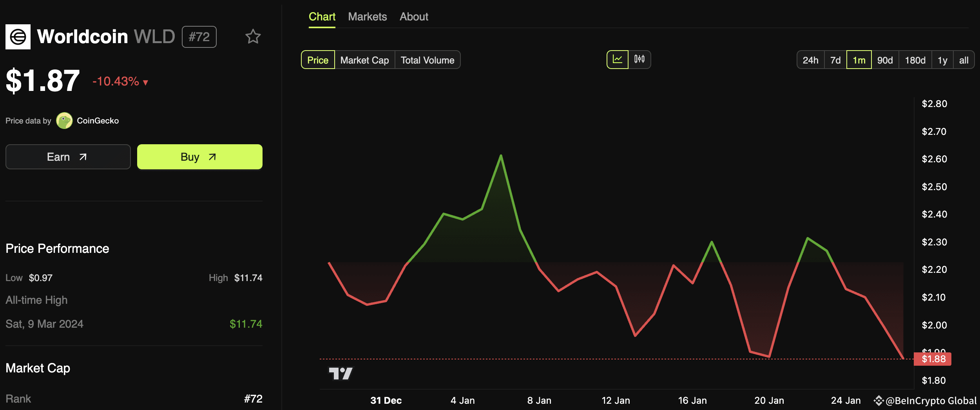Click the Market Cap rank #72 value
The width and height of the screenshot is (980, 410).
pos(253,399)
